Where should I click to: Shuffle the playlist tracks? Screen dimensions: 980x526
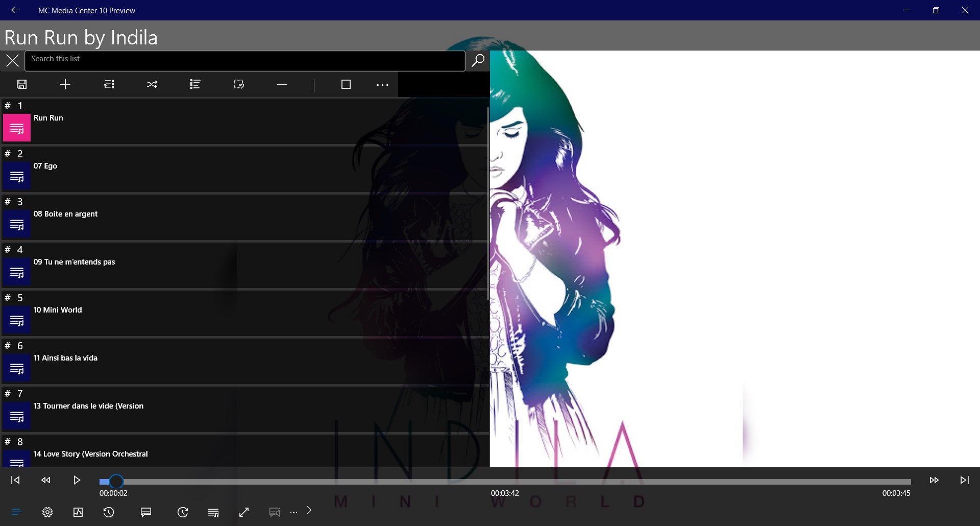pyautogui.click(x=152, y=84)
